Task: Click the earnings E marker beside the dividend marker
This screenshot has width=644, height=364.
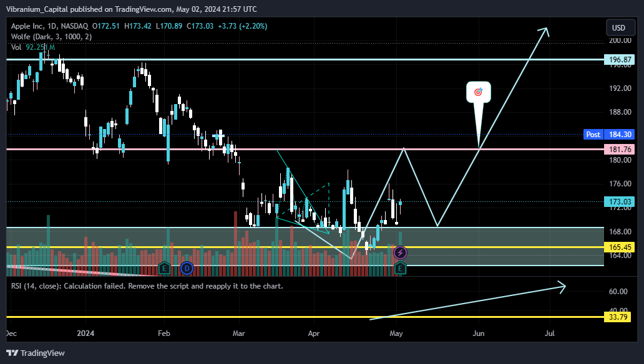Action: pyautogui.click(x=164, y=269)
